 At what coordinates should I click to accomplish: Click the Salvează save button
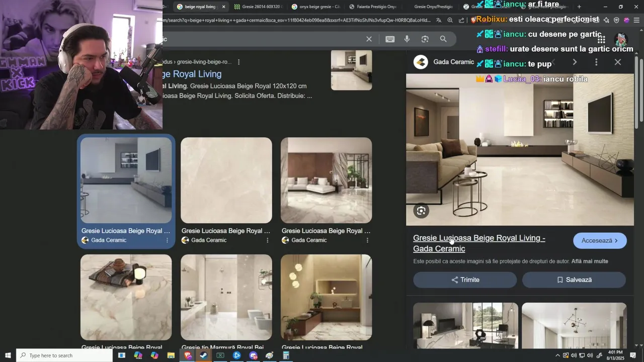click(574, 280)
